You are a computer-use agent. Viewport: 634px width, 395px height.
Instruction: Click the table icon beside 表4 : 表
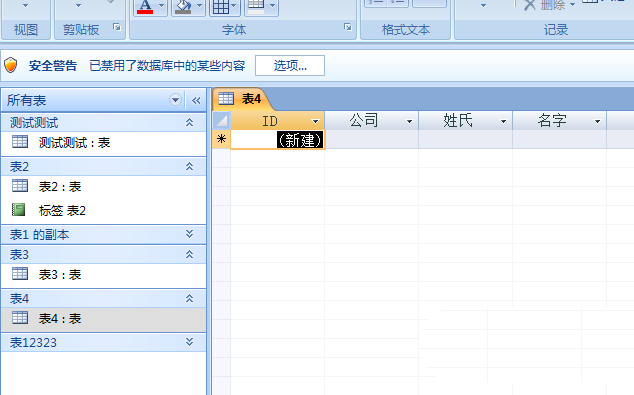click(20, 318)
